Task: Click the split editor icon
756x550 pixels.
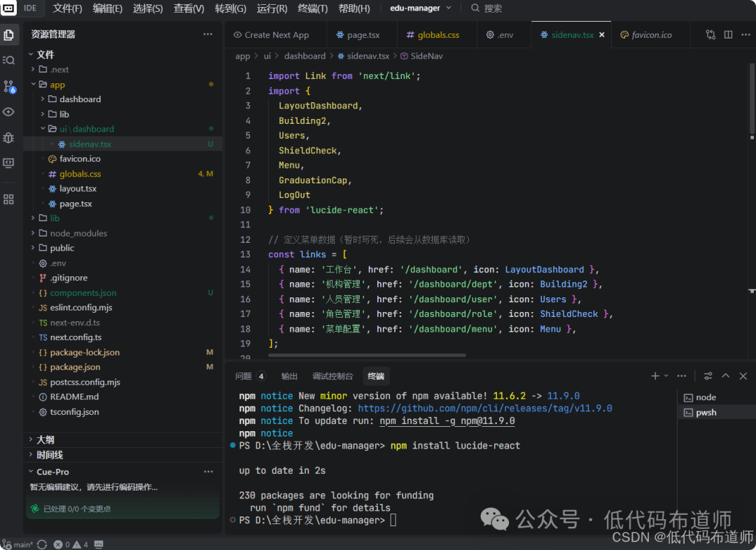Action: (x=728, y=35)
